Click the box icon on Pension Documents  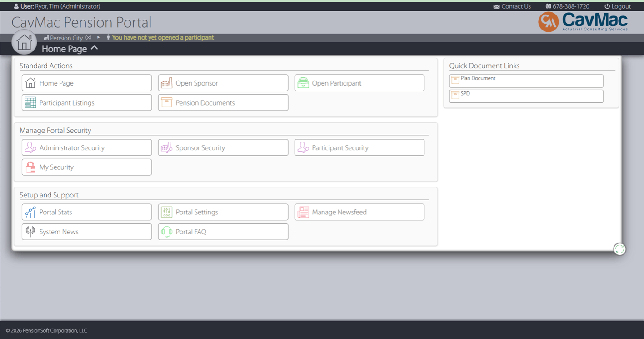(x=167, y=102)
